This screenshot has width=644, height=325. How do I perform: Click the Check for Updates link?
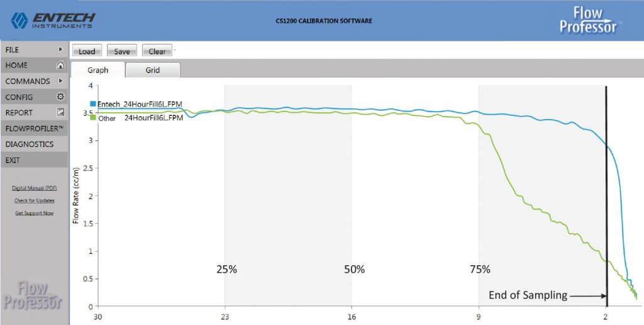(x=34, y=201)
